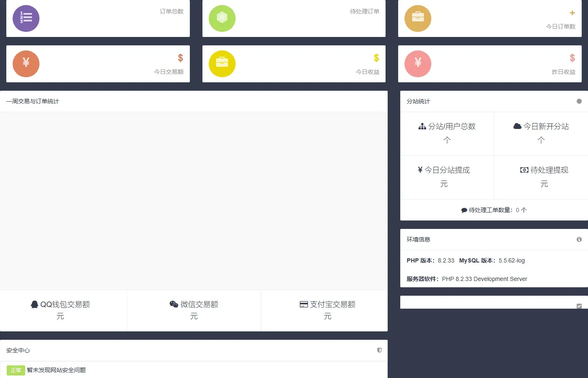Click the 今日交易额 label
Viewport: 588px width, 378px height.
(169, 72)
